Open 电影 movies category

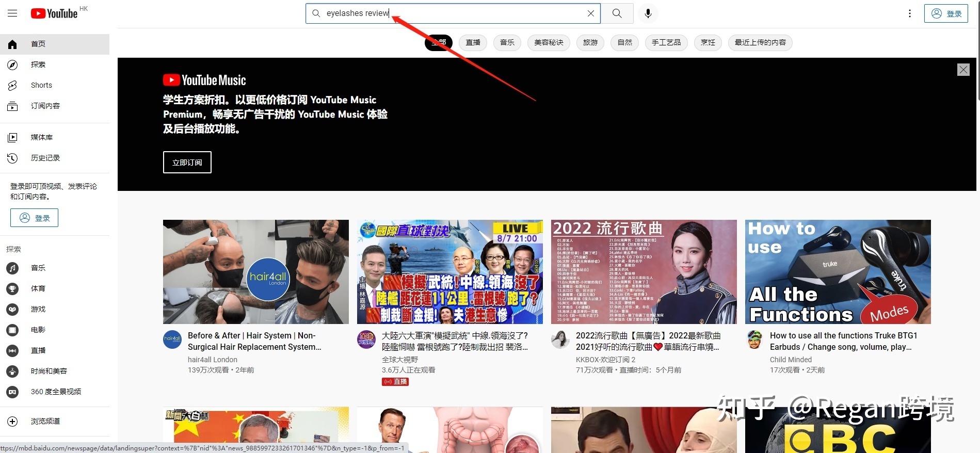55,330
